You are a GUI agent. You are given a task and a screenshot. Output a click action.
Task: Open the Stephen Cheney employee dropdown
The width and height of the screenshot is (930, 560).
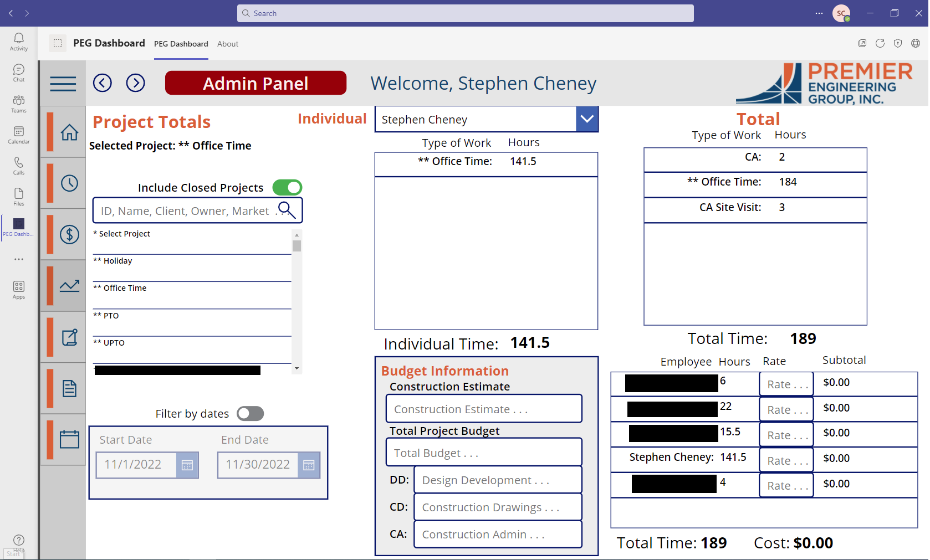point(587,119)
